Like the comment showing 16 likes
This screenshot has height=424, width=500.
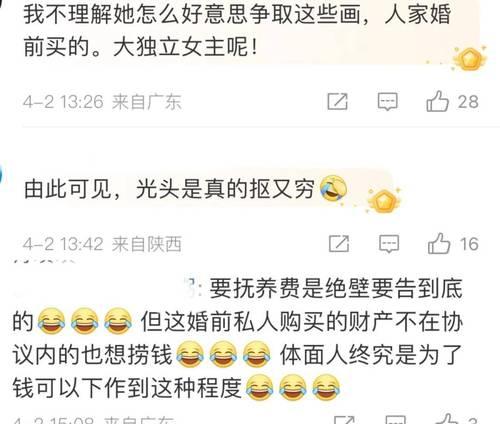(x=439, y=243)
